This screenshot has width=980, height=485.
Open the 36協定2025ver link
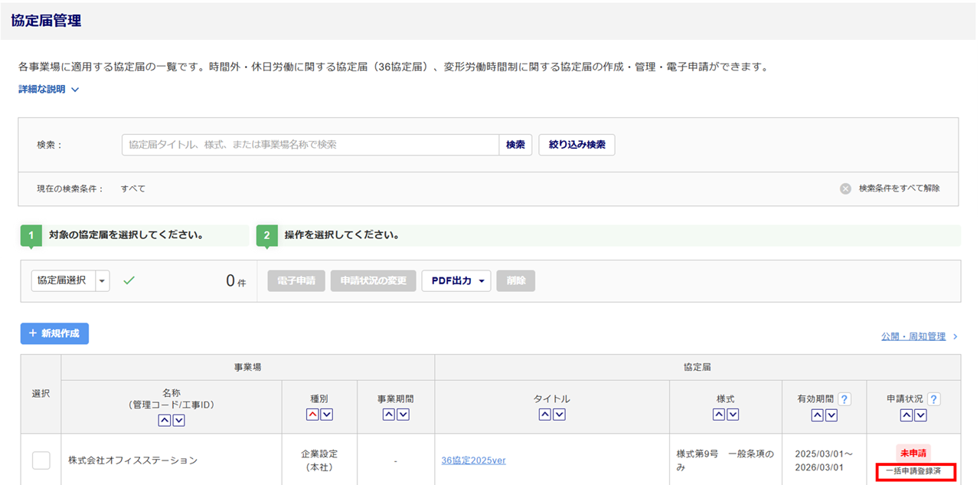pos(473,460)
